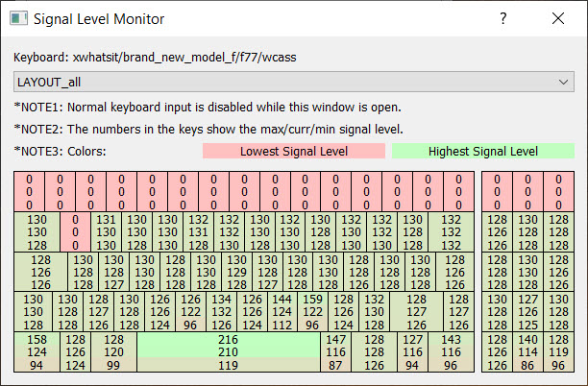Click the key reading 126/122/96

(x=190, y=312)
